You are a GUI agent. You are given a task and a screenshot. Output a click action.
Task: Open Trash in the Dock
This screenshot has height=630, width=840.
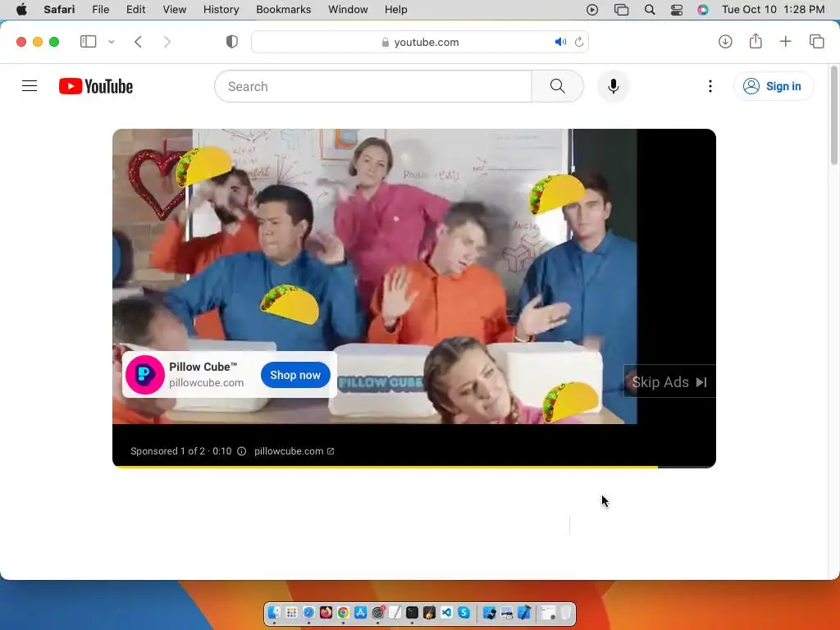(x=566, y=612)
